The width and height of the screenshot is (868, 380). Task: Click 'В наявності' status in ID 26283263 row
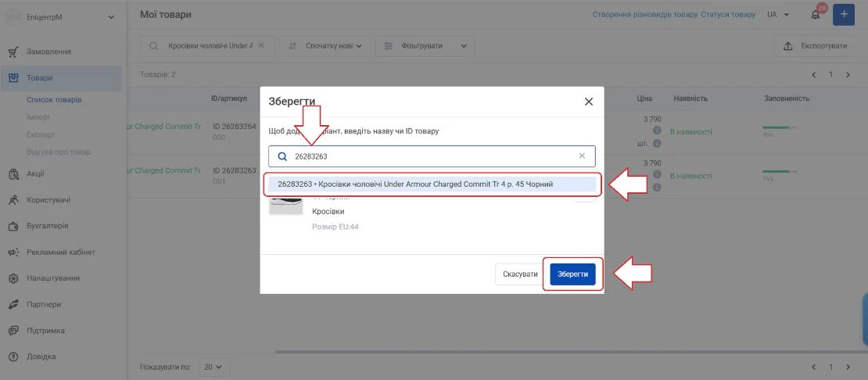click(690, 176)
